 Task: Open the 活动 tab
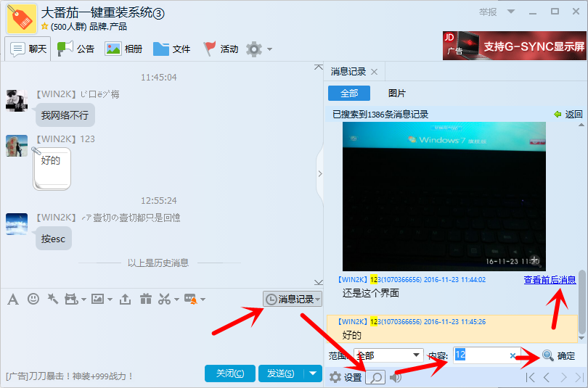[x=221, y=49]
